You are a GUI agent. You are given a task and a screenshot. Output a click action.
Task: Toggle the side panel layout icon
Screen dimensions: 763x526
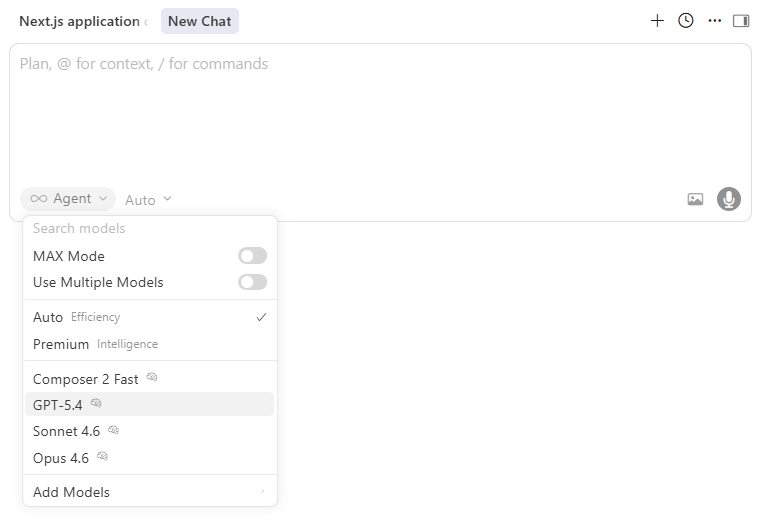click(741, 21)
